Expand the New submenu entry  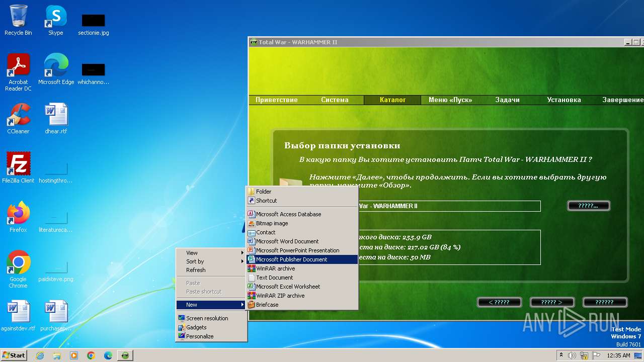click(211, 305)
